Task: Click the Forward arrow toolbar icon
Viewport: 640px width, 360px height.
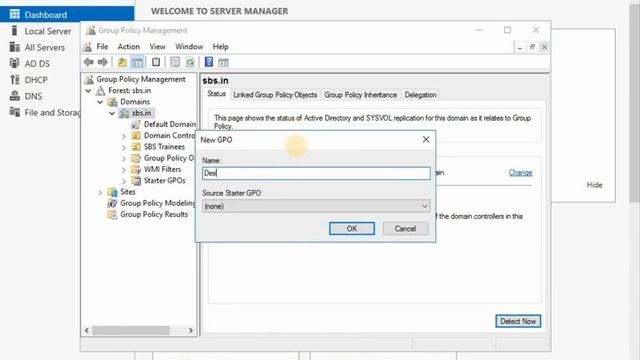Action: [x=103, y=62]
